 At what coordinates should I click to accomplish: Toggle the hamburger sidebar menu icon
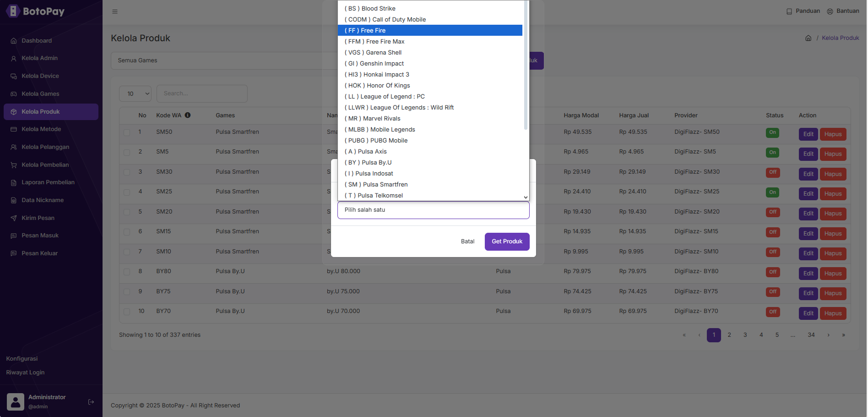click(x=115, y=11)
